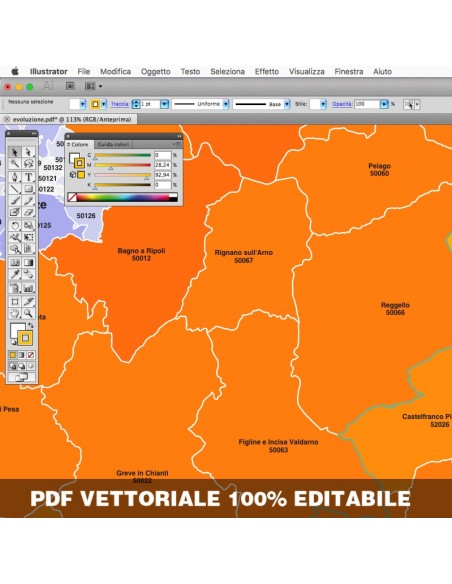Select the Mesh tool
Screen dimensions: 452x584
coord(15,263)
